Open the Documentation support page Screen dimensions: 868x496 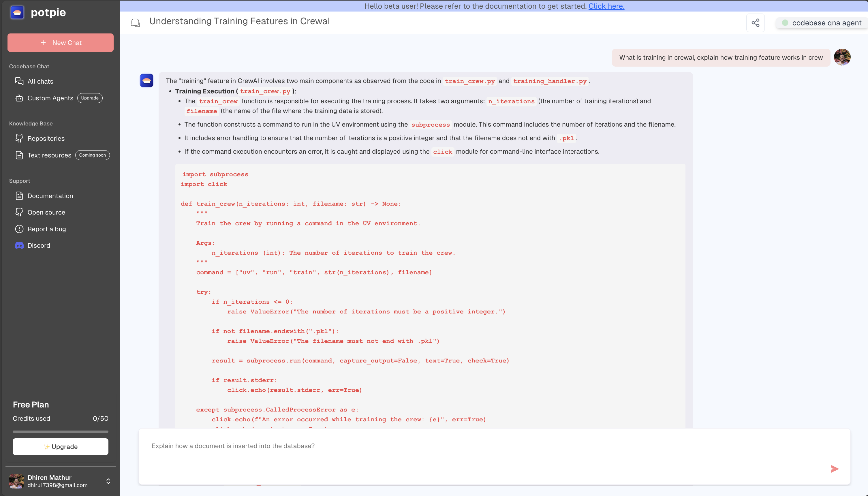click(x=50, y=196)
